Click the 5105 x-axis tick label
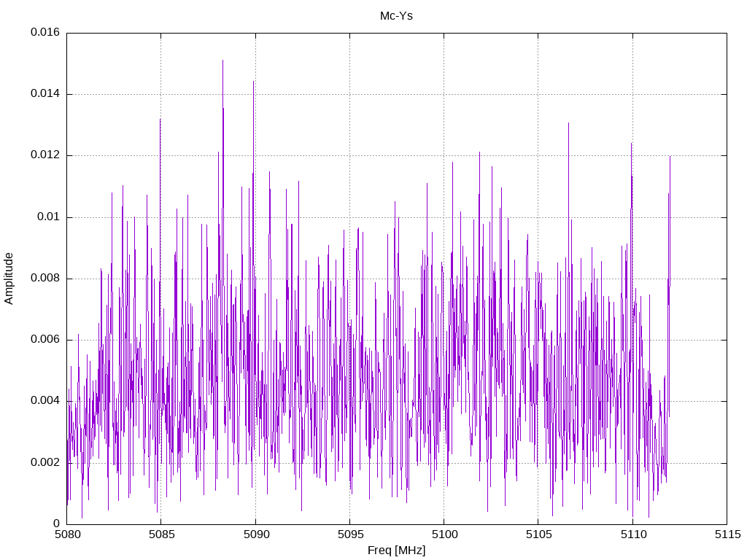Image resolution: width=747 pixels, height=560 pixels. point(539,534)
